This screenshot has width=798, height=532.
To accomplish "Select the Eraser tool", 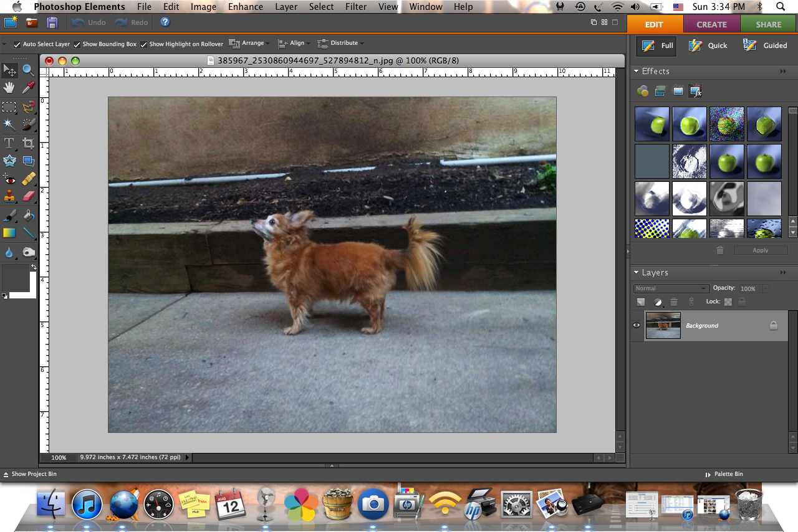I will point(28,197).
